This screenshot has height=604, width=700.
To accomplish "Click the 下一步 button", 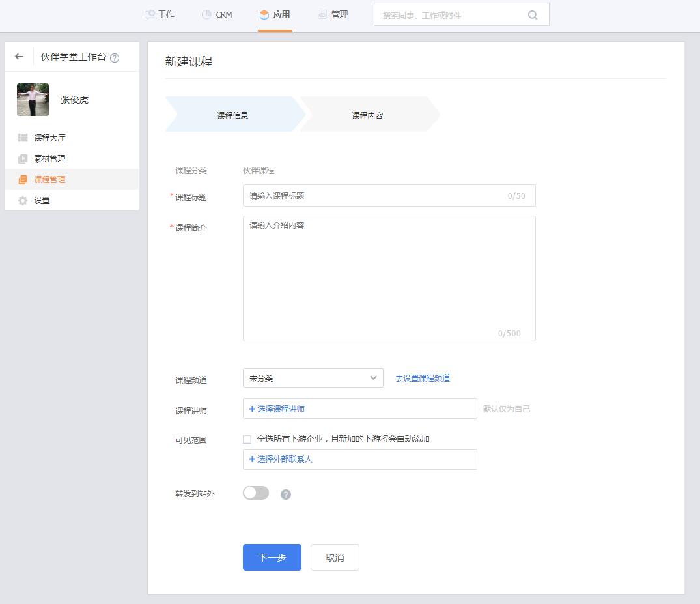I will tap(272, 558).
